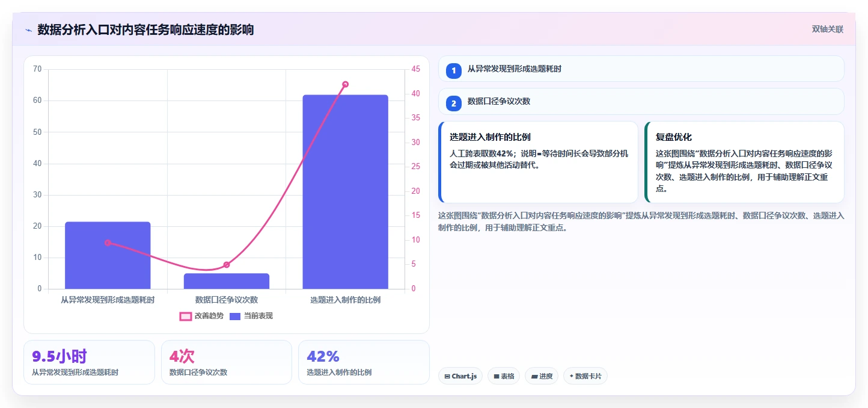Screen dimensions: 868x408
Task: Click the trend line point on 数据口径争议次数
Action: click(227, 265)
